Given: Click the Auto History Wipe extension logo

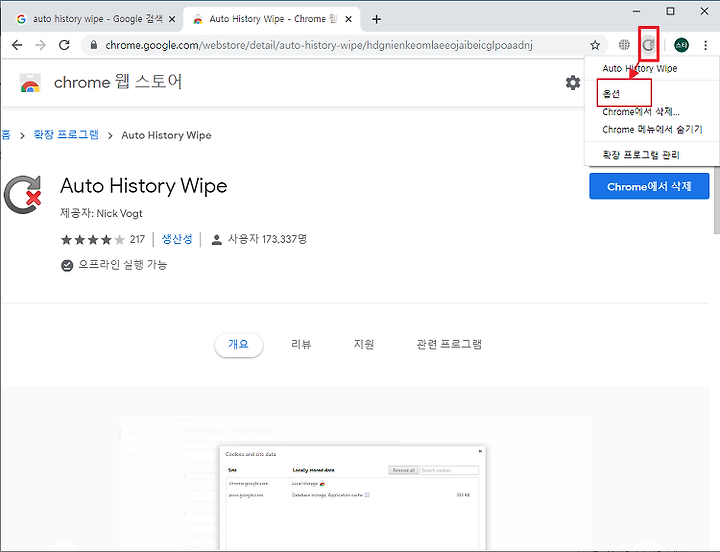Looking at the screenshot, I should [x=22, y=195].
